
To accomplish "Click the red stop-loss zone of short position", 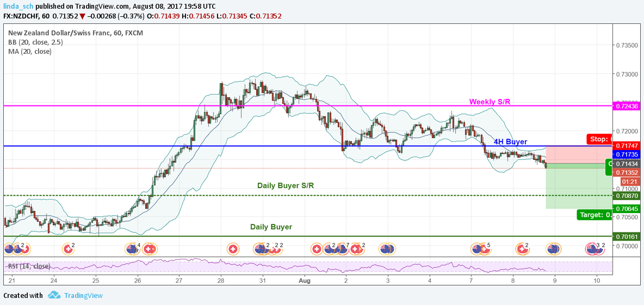I will pos(579,155).
